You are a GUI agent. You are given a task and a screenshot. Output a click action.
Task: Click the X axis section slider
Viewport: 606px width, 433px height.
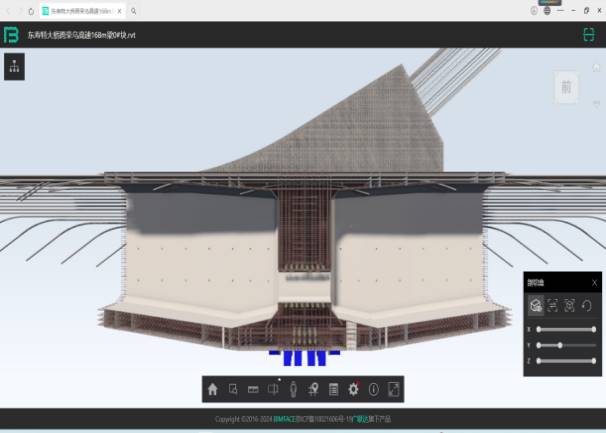point(566,329)
